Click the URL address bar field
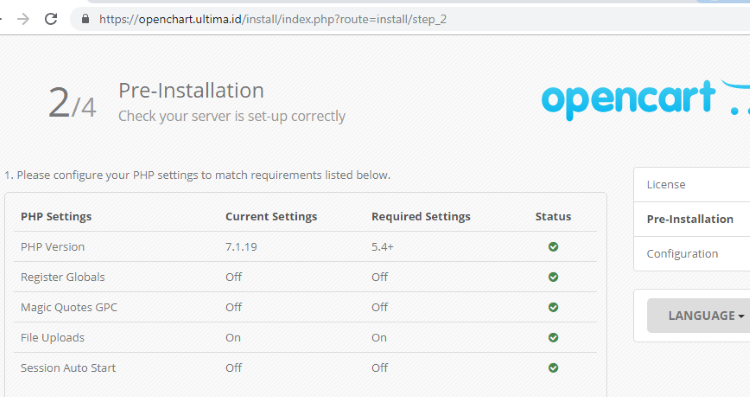The width and height of the screenshot is (750, 397). pos(410,19)
